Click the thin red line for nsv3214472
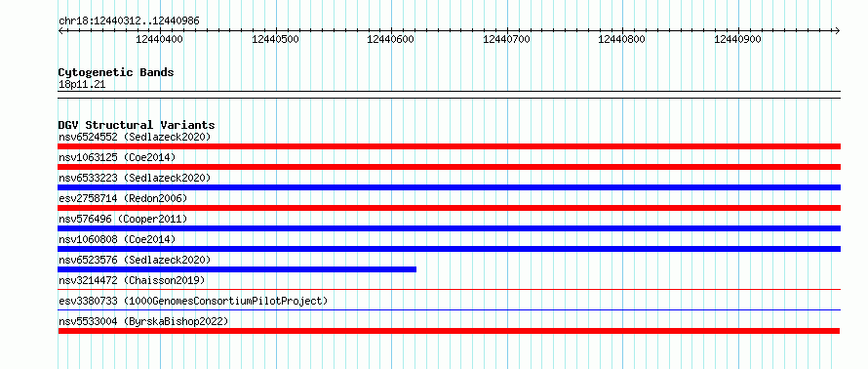The height and width of the screenshot is (369, 868). pyautogui.click(x=449, y=289)
